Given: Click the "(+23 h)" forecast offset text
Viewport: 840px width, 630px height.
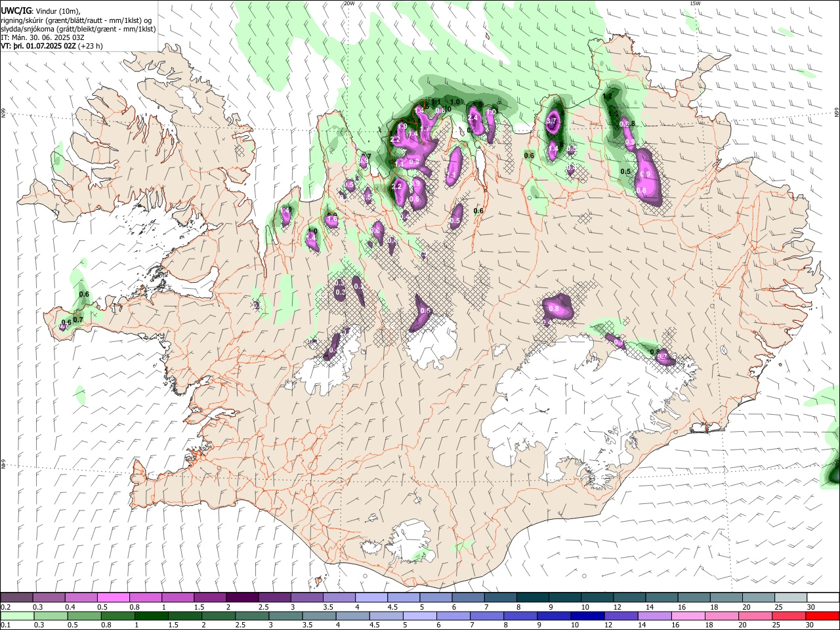Looking at the screenshot, I should (90, 46).
